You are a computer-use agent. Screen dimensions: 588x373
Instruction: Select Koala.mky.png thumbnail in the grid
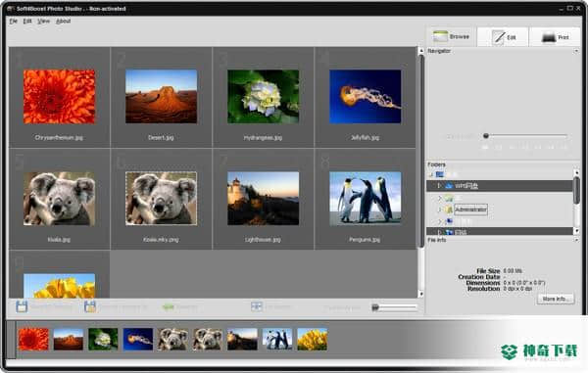coord(162,199)
